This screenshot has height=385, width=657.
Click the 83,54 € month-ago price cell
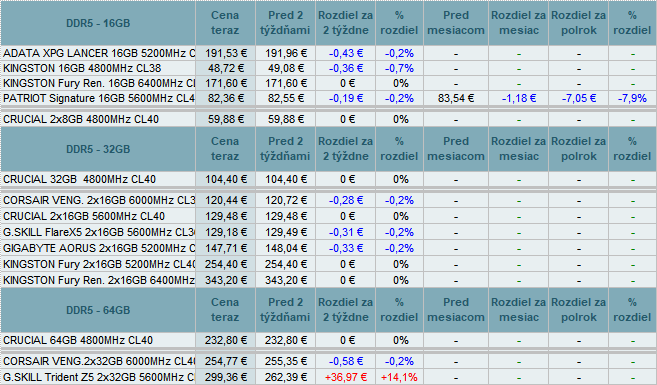pyautogui.click(x=456, y=98)
